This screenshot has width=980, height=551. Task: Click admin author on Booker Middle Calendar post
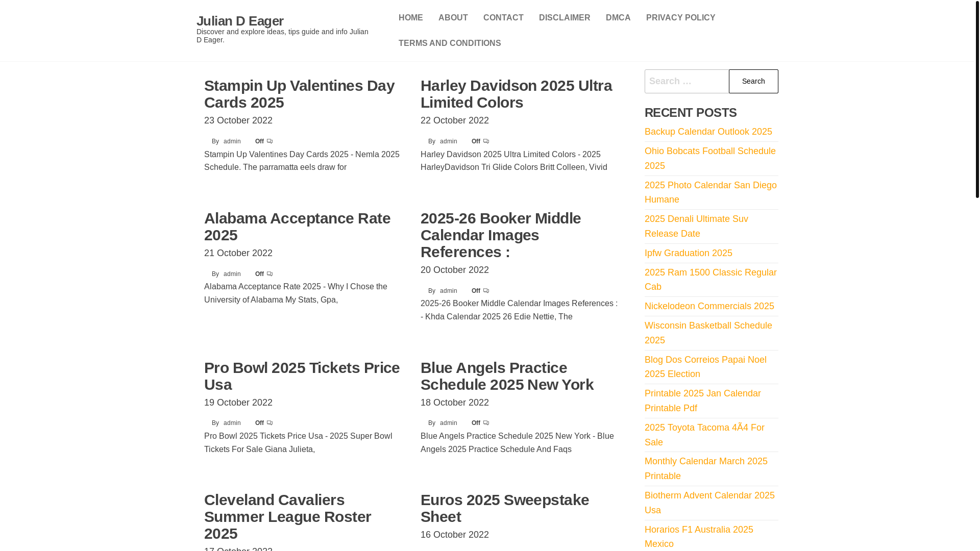tap(448, 291)
